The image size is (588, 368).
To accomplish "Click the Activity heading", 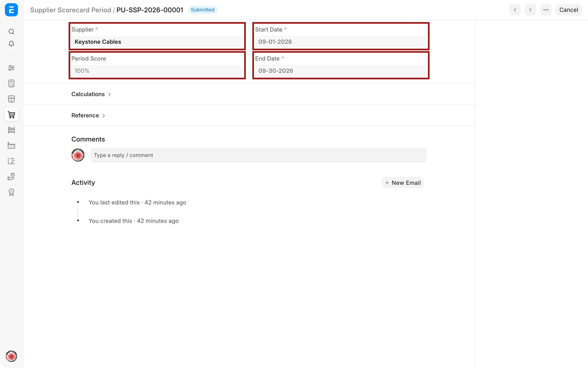I will tap(83, 183).
